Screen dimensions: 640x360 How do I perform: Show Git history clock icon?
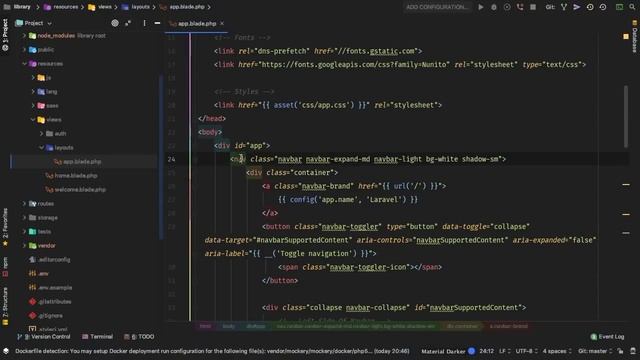(x=590, y=7)
